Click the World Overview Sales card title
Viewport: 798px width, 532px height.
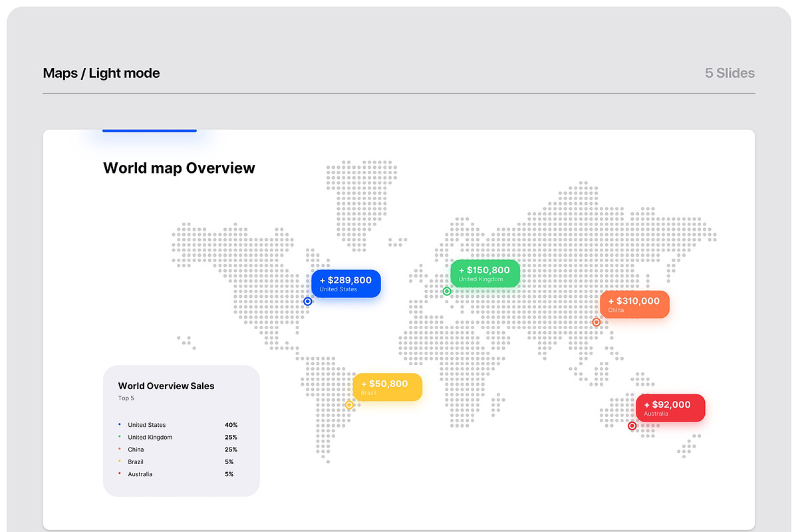[x=166, y=386]
